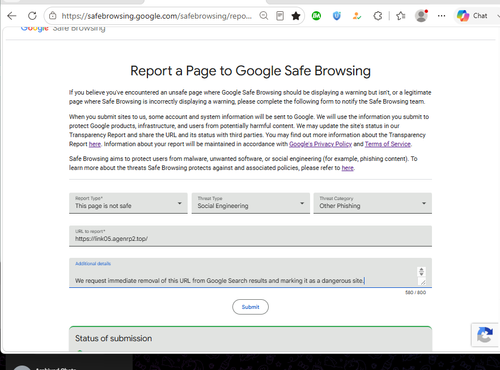This screenshot has width=500, height=370.
Task: Expand the Threat Type dropdown
Action: click(x=251, y=203)
